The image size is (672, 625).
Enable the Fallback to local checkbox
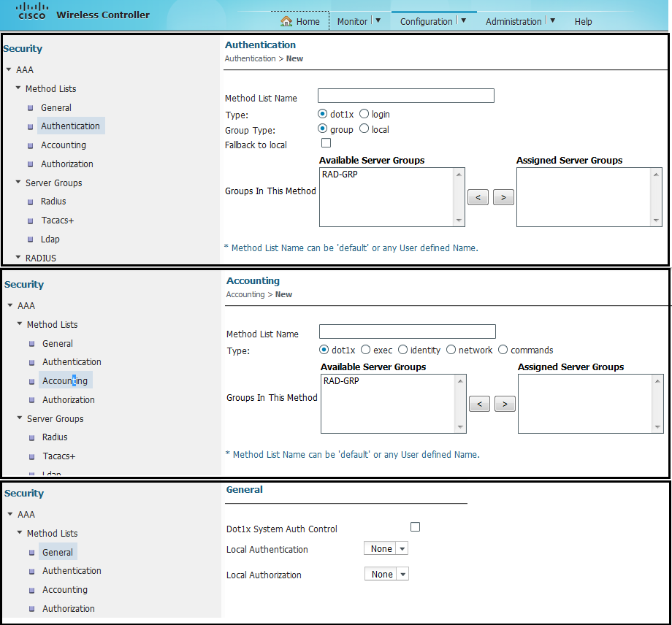point(326,143)
